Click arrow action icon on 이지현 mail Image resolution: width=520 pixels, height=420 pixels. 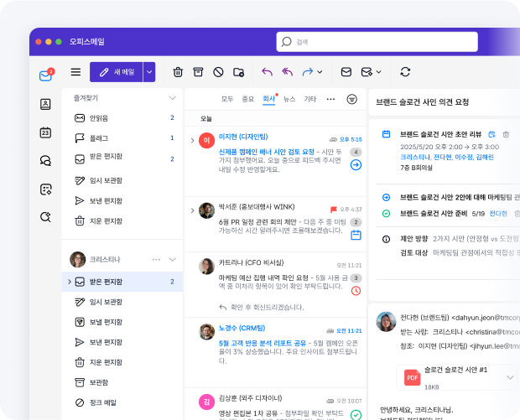click(x=356, y=165)
